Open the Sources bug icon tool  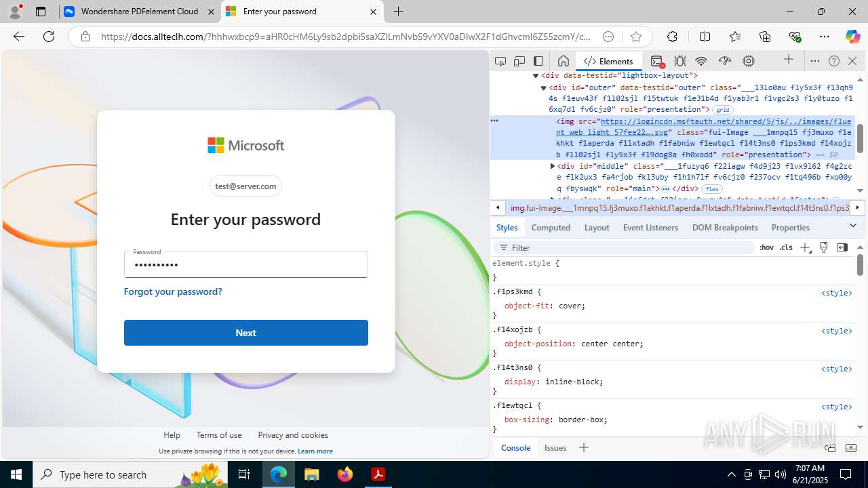680,61
